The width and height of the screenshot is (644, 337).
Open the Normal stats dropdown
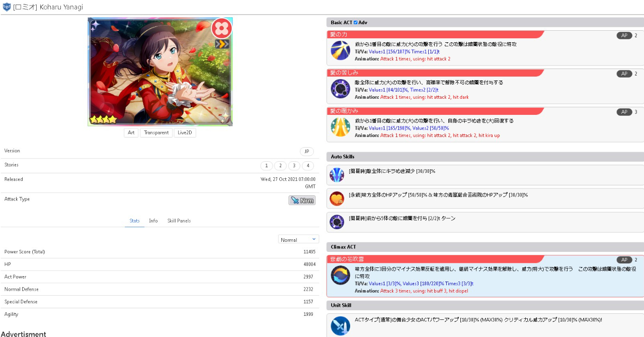coord(298,239)
